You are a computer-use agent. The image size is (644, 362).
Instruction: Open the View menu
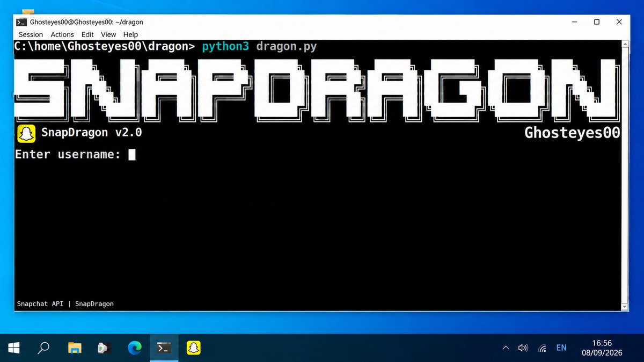tap(109, 34)
